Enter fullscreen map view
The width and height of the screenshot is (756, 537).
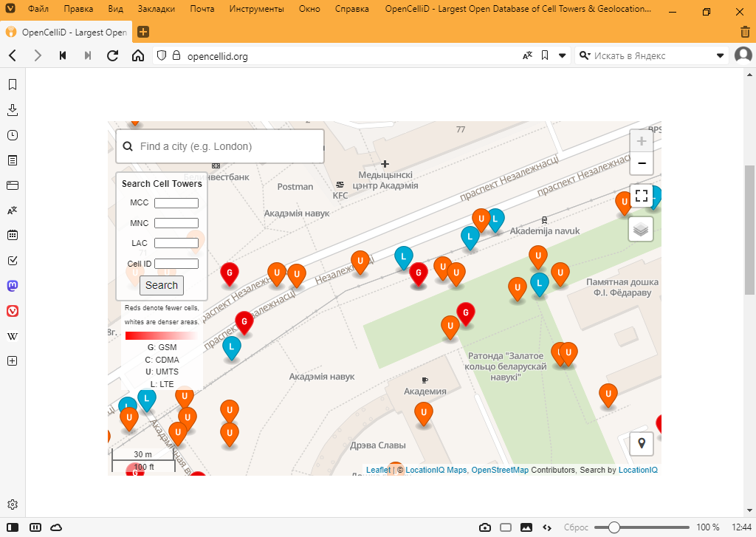[641, 196]
